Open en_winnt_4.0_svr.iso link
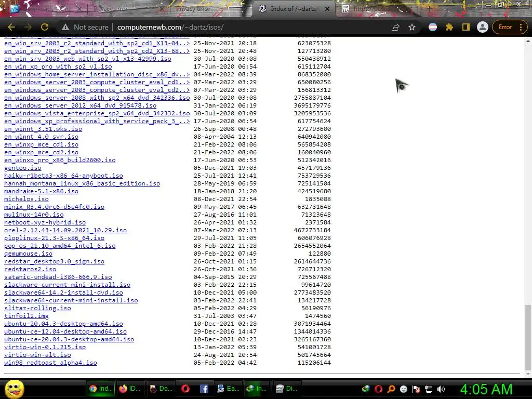The width and height of the screenshot is (532, 399). pyautogui.click(x=41, y=137)
